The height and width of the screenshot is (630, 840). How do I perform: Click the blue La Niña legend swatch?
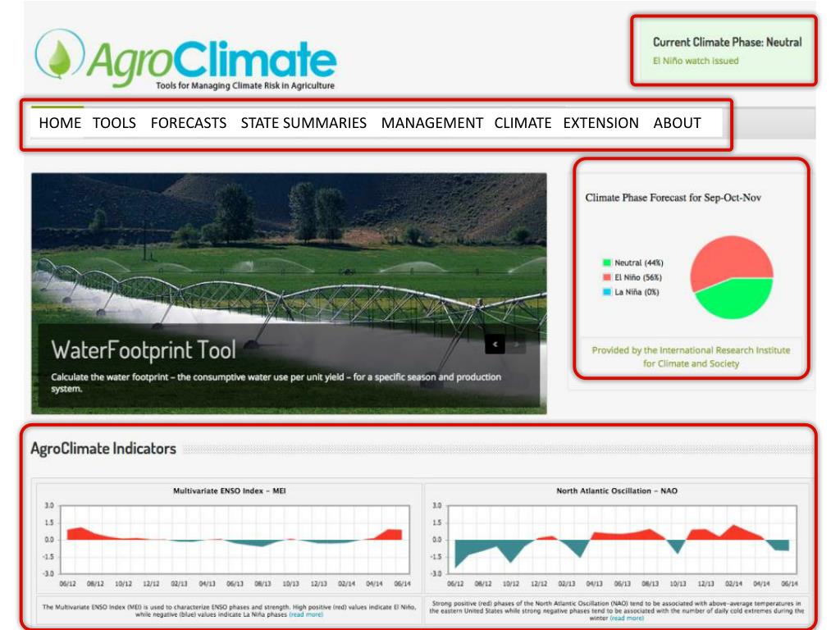607,292
